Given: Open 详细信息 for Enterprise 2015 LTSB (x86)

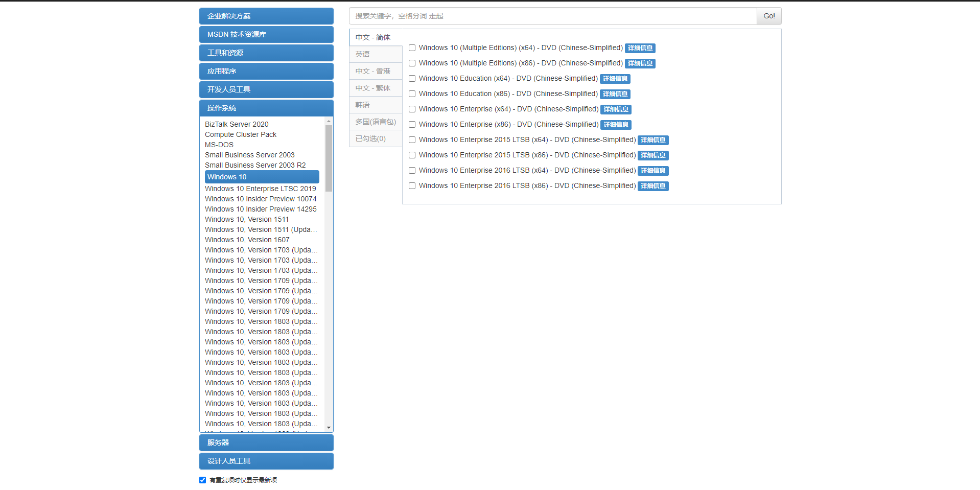Looking at the screenshot, I should (654, 155).
